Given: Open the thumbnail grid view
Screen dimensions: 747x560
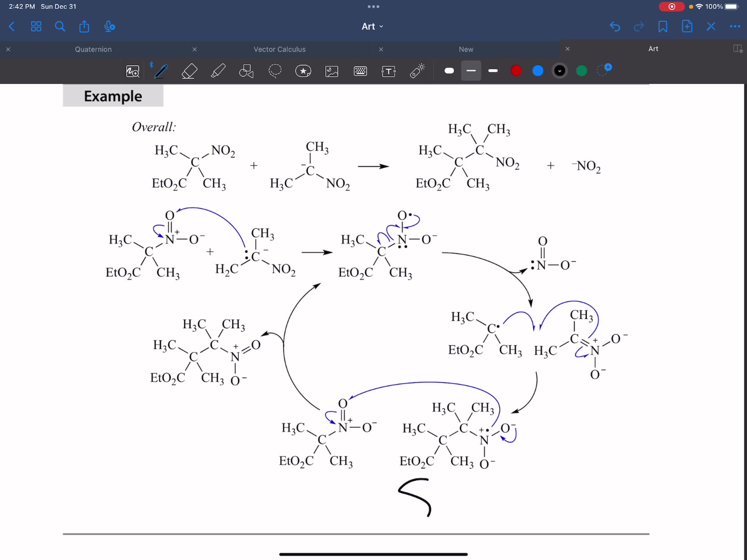Looking at the screenshot, I should [36, 26].
